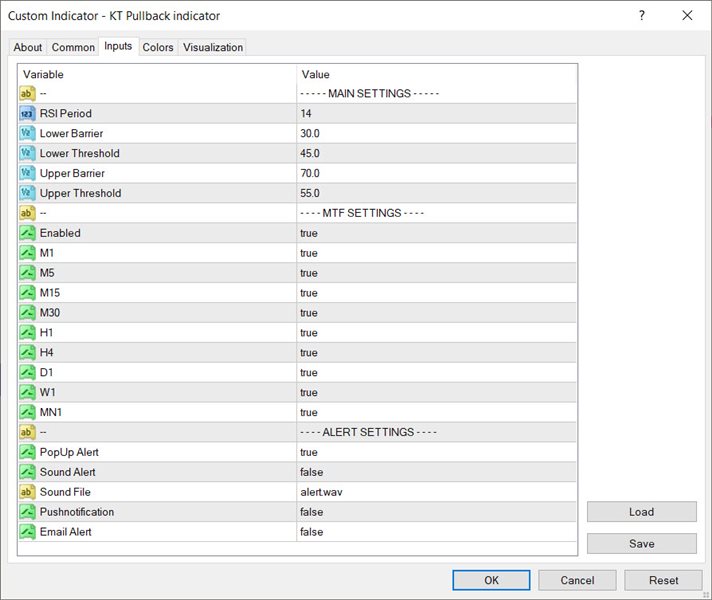The height and width of the screenshot is (600, 712).
Task: Click the green icon beside PopUp Alert
Action: pos(27,452)
